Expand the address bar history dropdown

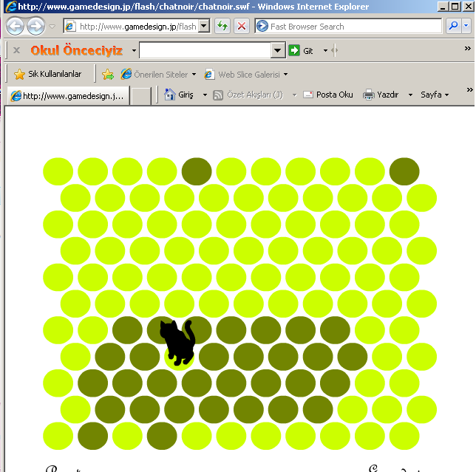204,27
